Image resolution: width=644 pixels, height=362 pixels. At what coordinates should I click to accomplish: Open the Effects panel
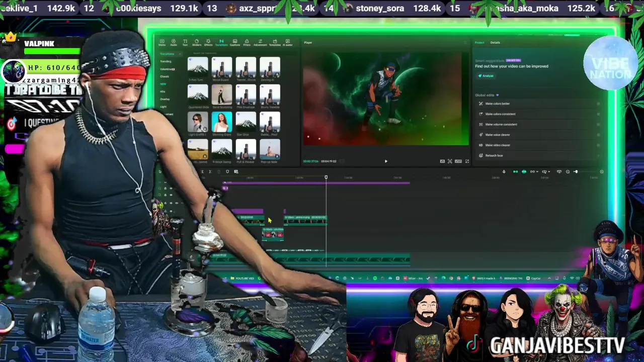tap(208, 42)
